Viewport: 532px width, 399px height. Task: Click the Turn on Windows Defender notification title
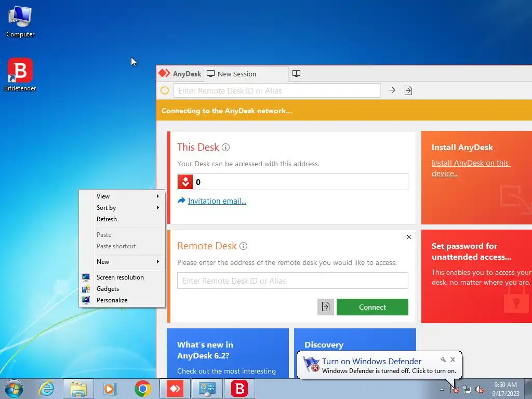coord(371,362)
